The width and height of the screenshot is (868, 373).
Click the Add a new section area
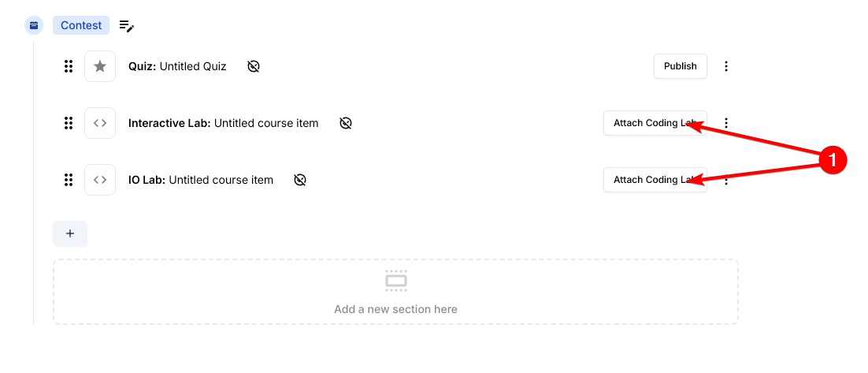[x=395, y=292]
